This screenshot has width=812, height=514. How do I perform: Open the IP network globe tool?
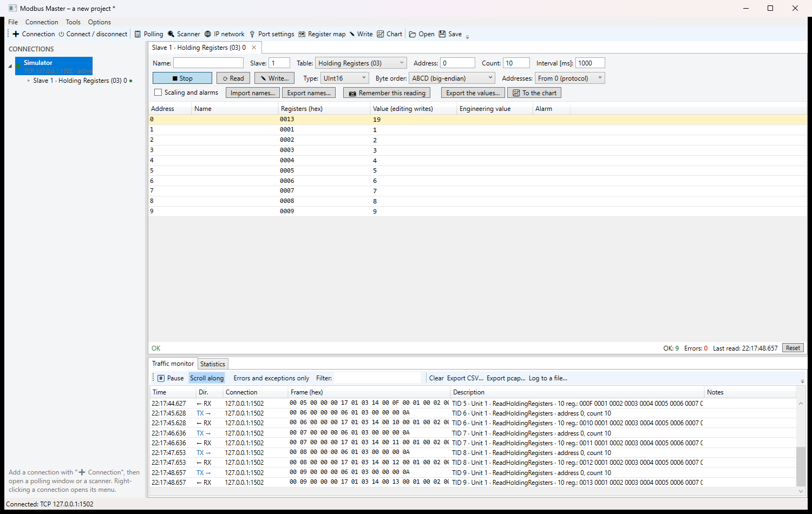pyautogui.click(x=224, y=34)
